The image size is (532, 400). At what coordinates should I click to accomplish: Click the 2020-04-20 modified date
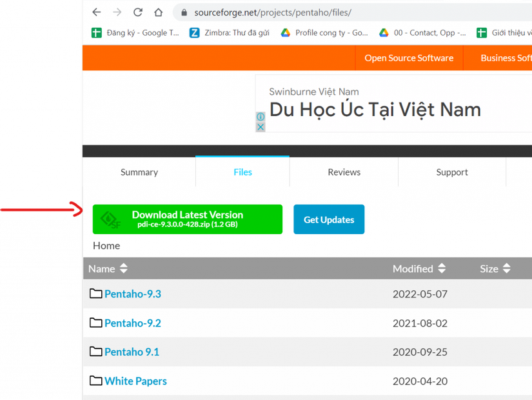tap(420, 381)
